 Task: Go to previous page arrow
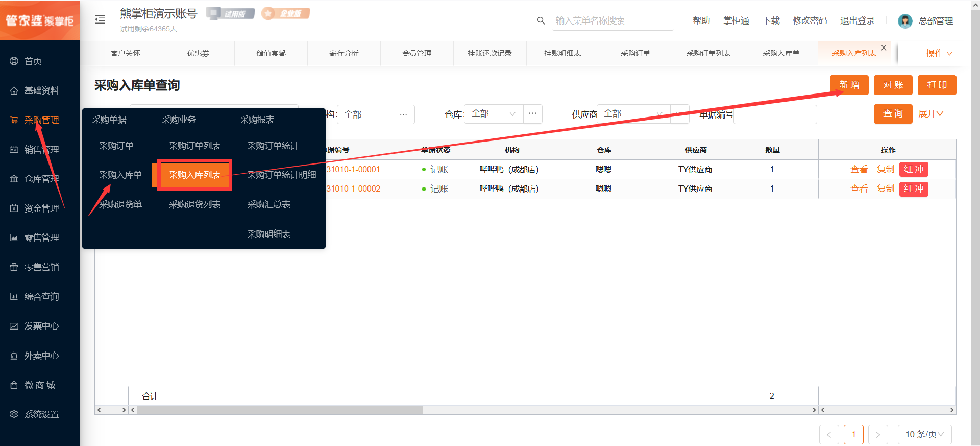click(x=829, y=435)
